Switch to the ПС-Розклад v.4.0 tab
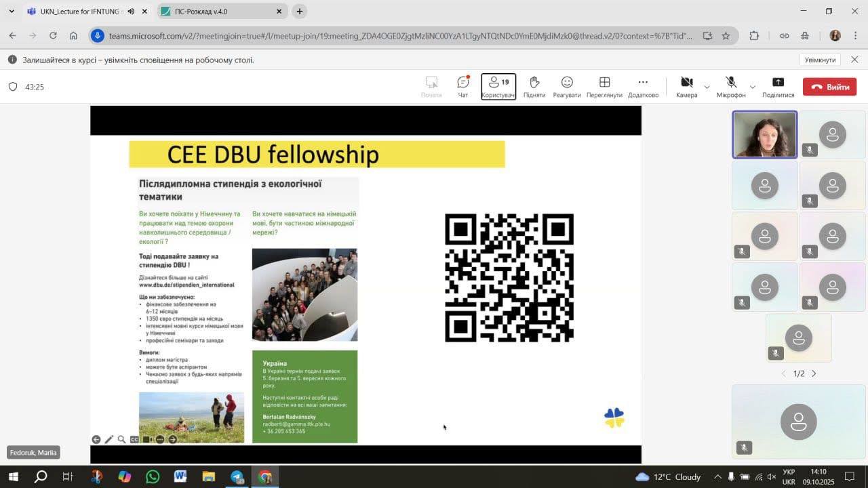 (x=217, y=12)
